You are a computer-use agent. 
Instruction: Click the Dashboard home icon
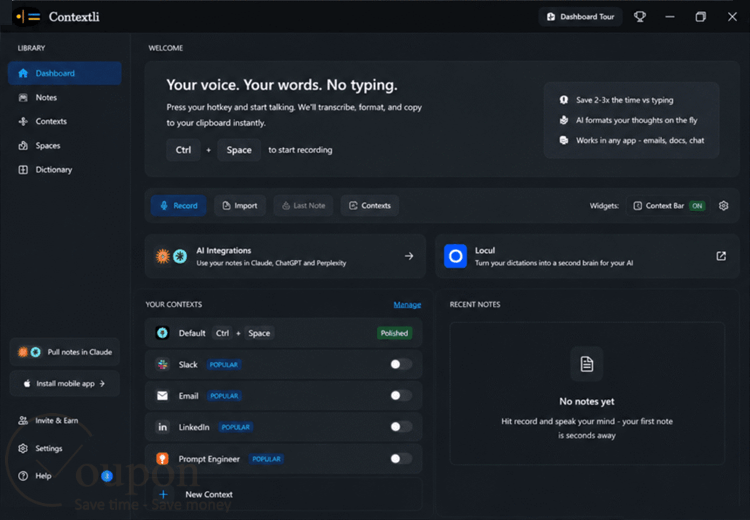tap(23, 73)
